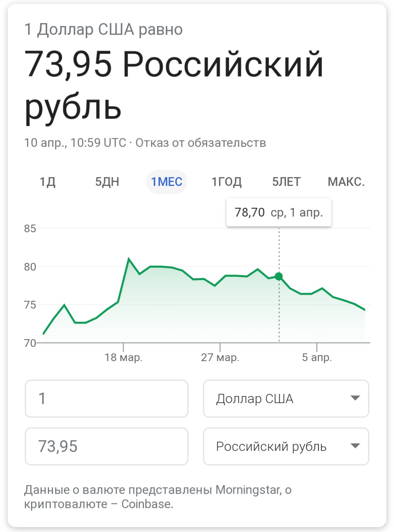
Task: Click the ruble amount field showing 73,95
Action: [x=107, y=446]
